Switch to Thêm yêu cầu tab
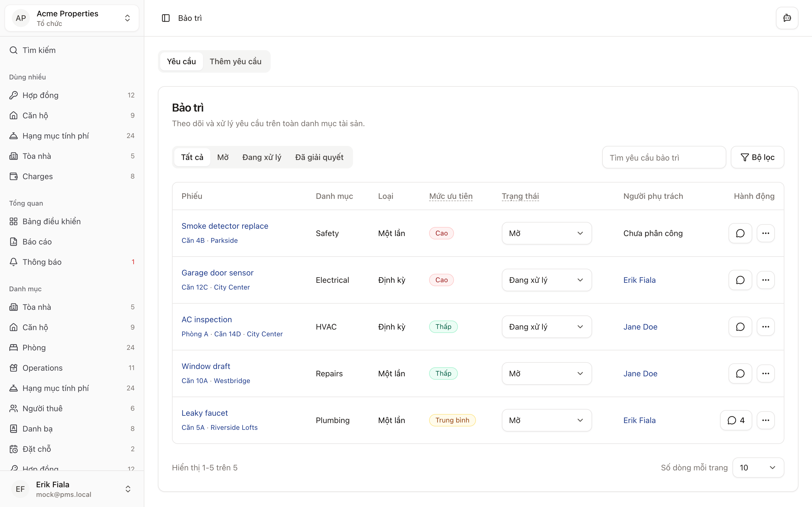The image size is (812, 507). click(x=235, y=61)
